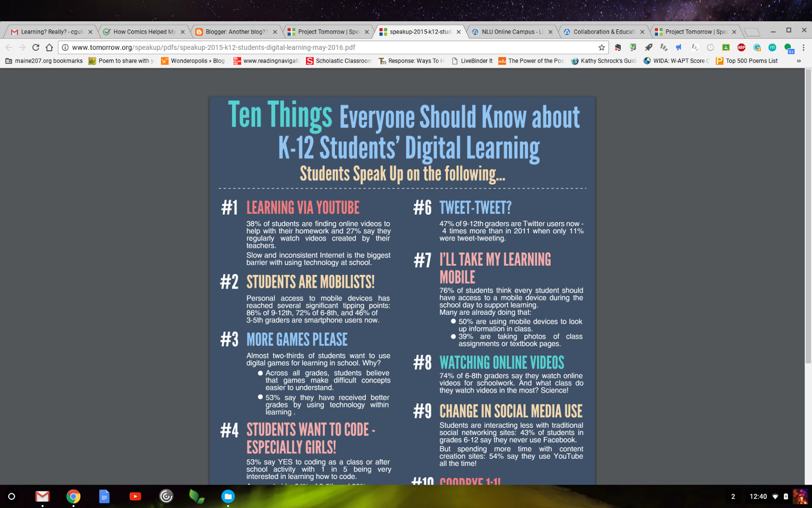View site information icon in address bar
The image size is (812, 508).
pyautogui.click(x=65, y=47)
